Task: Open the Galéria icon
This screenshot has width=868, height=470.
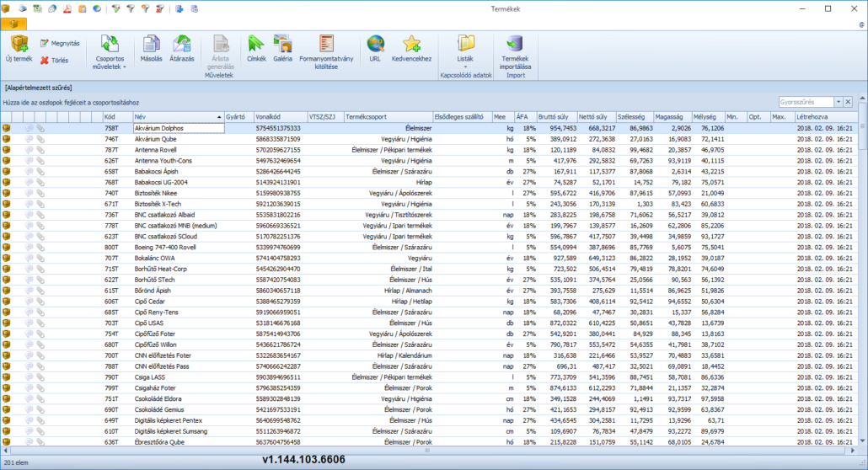Action: [x=282, y=45]
